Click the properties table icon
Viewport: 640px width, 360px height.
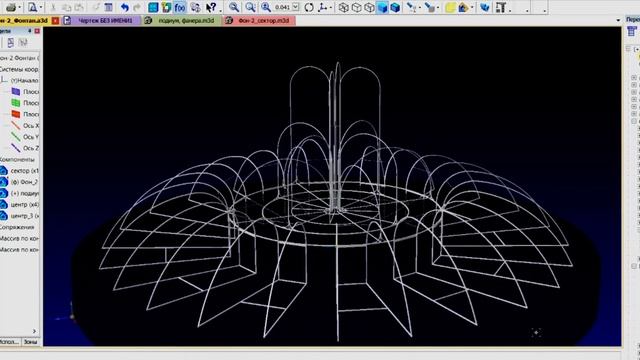(x=108, y=7)
